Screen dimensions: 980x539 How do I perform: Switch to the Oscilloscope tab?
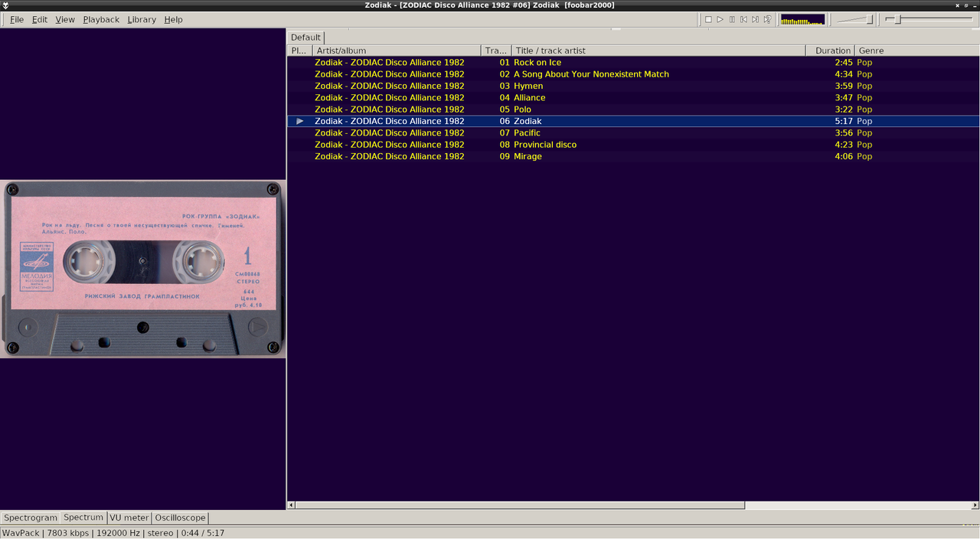click(x=180, y=518)
